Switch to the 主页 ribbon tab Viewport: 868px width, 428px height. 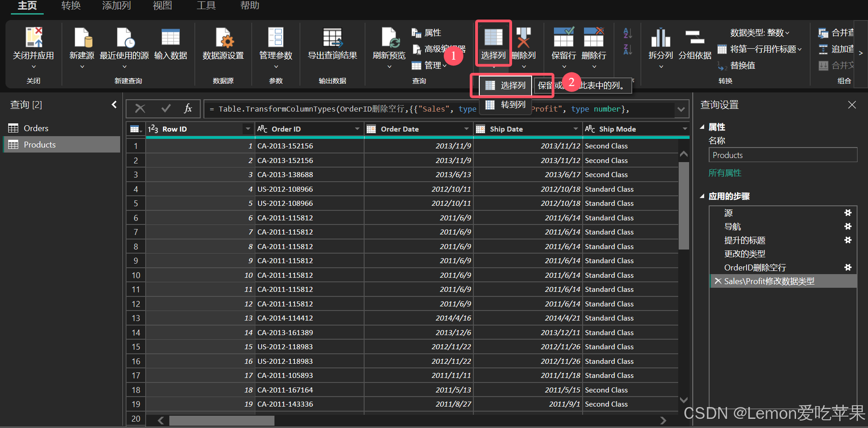27,6
